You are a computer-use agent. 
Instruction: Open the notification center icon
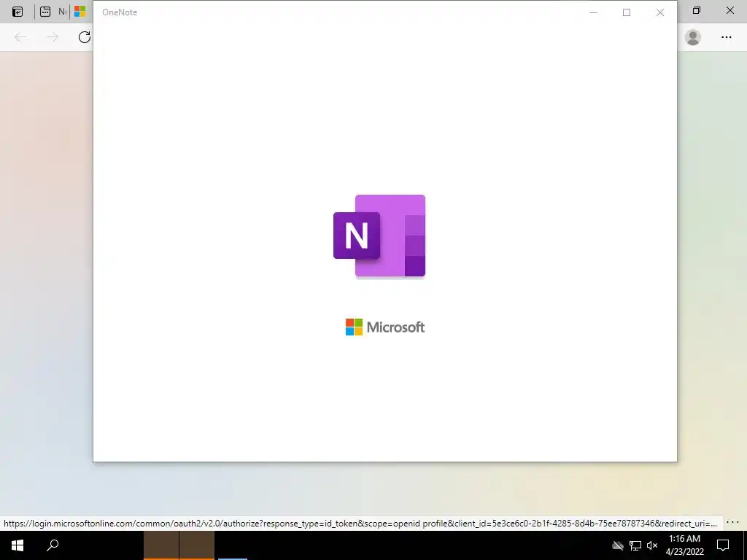click(723, 545)
